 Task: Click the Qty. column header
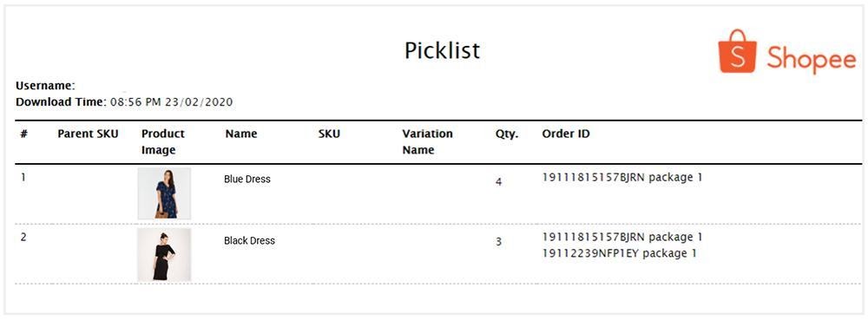click(507, 134)
